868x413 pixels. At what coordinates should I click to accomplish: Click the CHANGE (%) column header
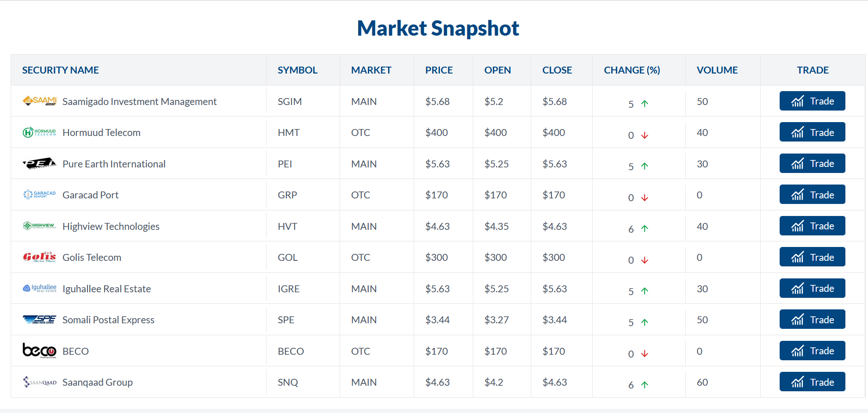pos(632,70)
